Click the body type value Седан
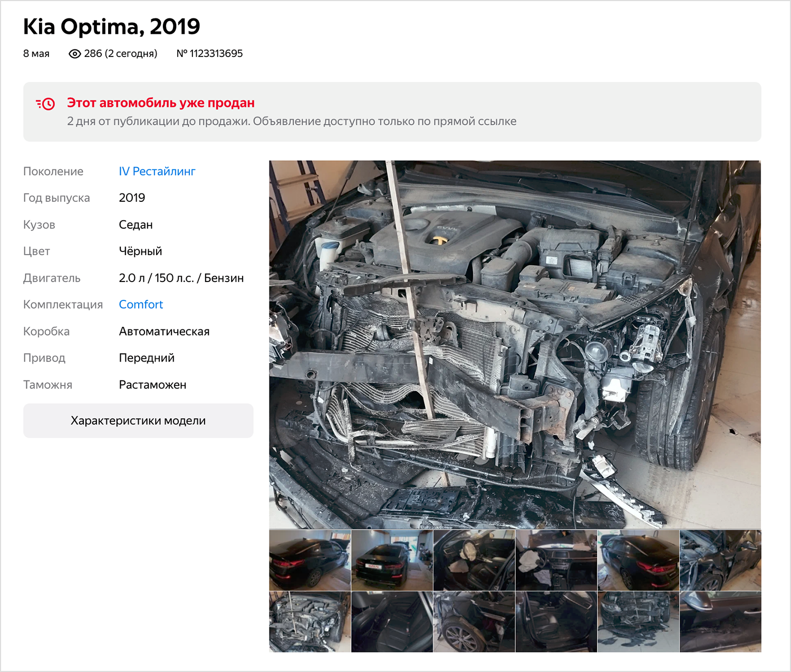This screenshot has width=791, height=672. point(136,225)
